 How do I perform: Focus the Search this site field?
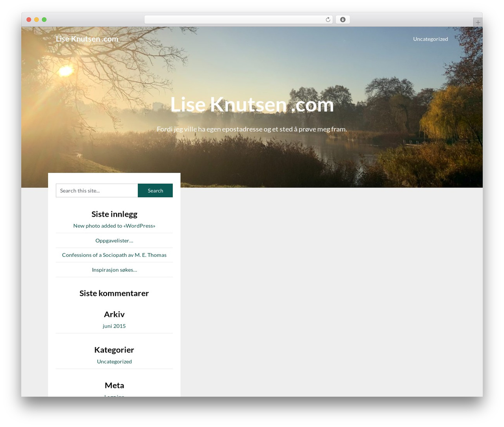pyautogui.click(x=97, y=191)
